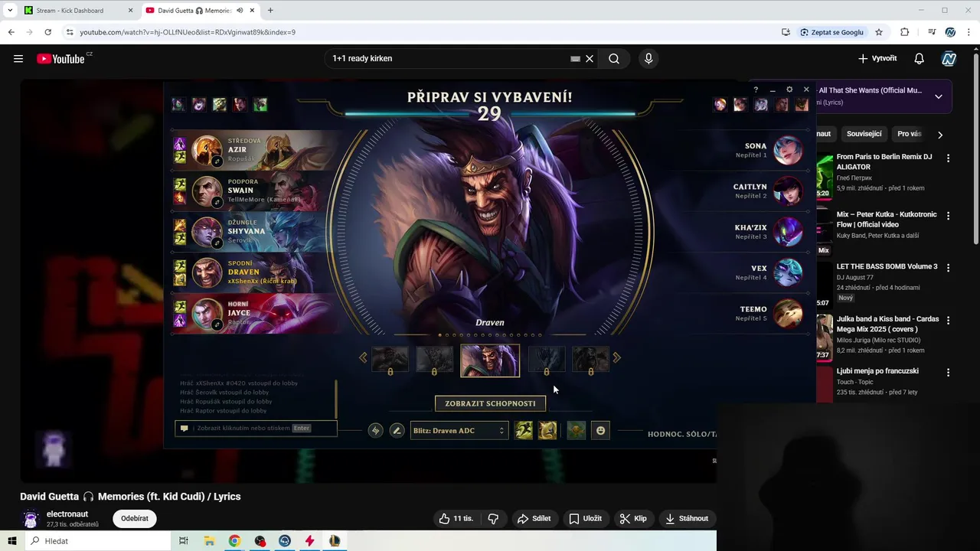Mute the David Guetta tab audio icon
The height and width of the screenshot is (551, 980).
coord(240,11)
